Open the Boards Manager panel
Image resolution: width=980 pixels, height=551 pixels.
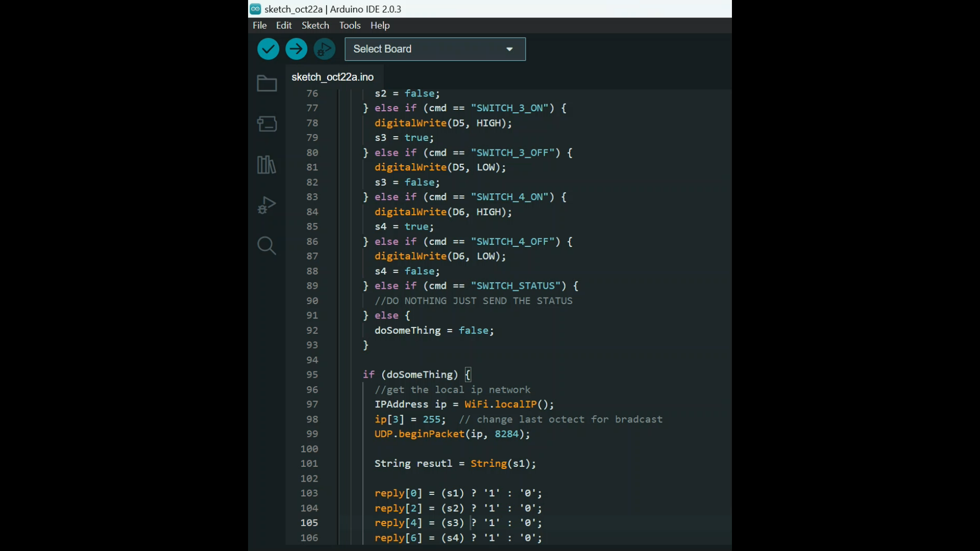tap(266, 123)
